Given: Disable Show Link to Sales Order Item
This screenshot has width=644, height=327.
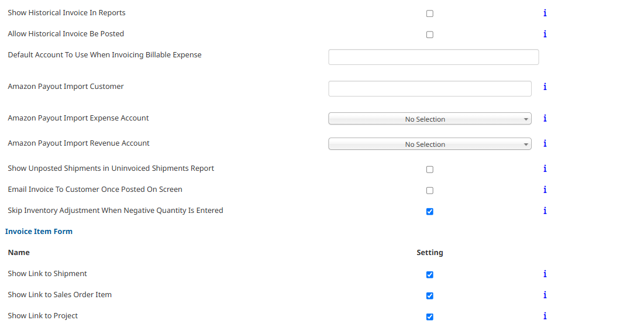Looking at the screenshot, I should [x=429, y=296].
